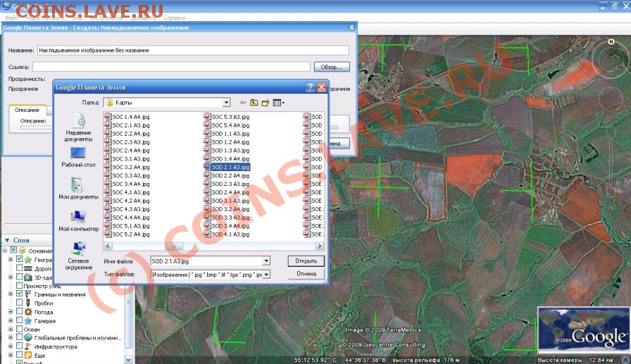Viewport: 631px width, 364px height.
Task: Select file SOC 3.2 A4.jpg
Action: pos(127,167)
